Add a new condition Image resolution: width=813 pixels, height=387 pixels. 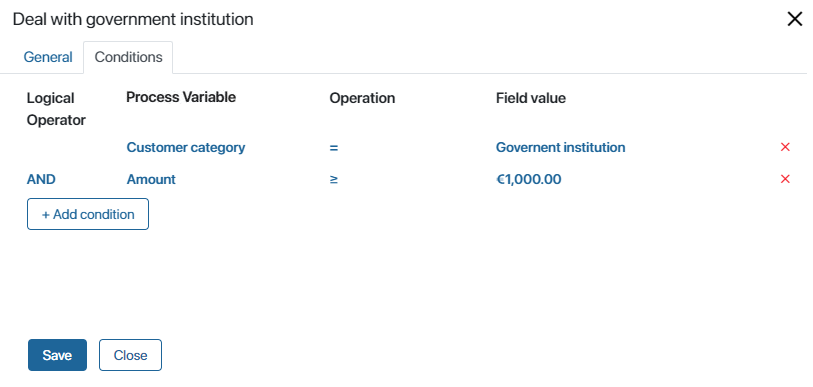coord(88,214)
